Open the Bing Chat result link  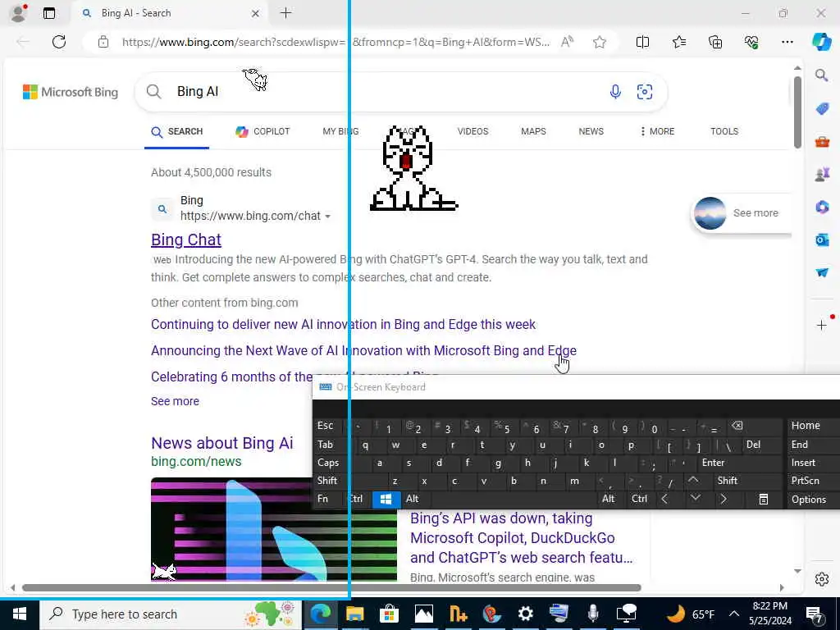tap(186, 240)
